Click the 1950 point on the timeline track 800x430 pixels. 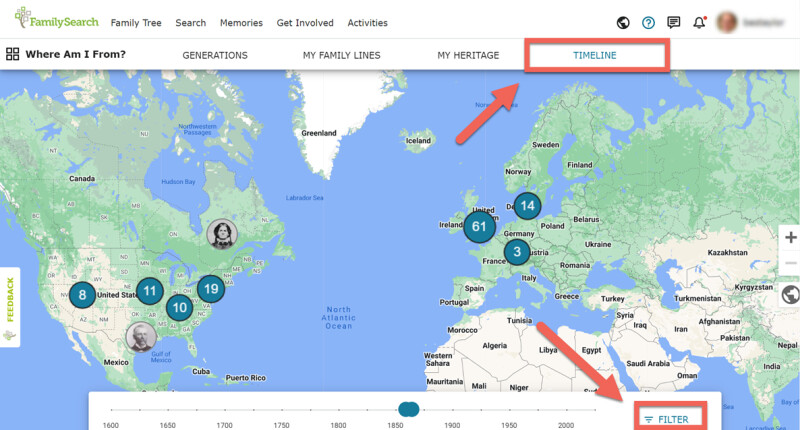pos(509,410)
